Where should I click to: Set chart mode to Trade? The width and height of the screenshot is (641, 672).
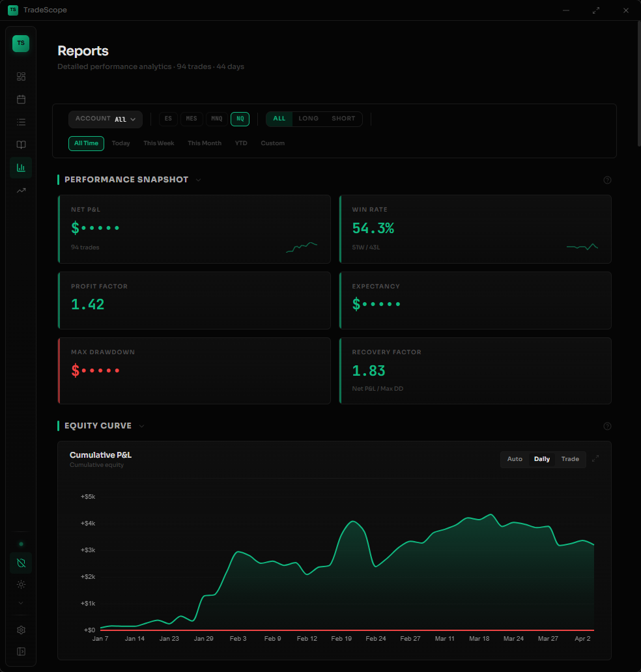tap(570, 459)
